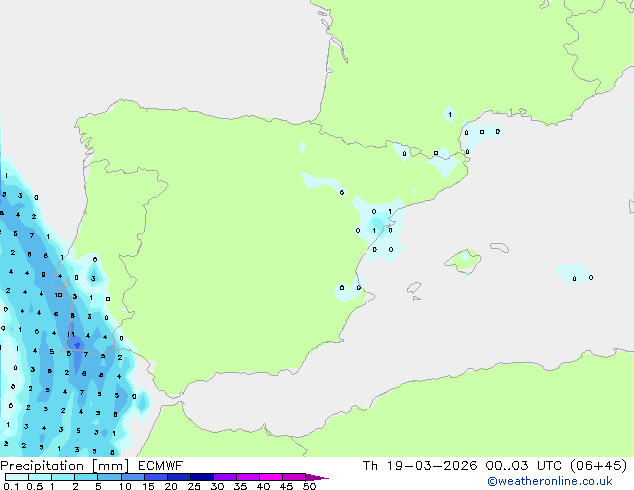Click the '0.5' legend scale label
Viewport: 634px width, 490px height.
coord(35,486)
